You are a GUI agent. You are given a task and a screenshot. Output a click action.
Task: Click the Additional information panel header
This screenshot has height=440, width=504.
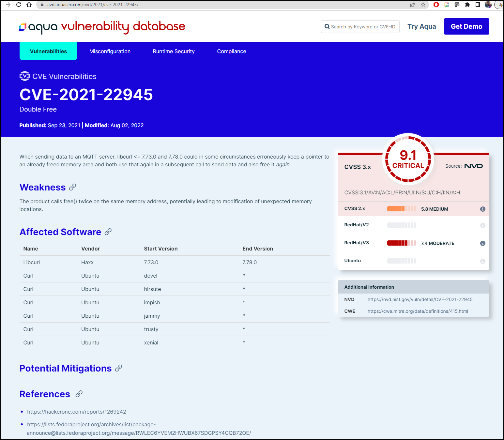[414, 287]
